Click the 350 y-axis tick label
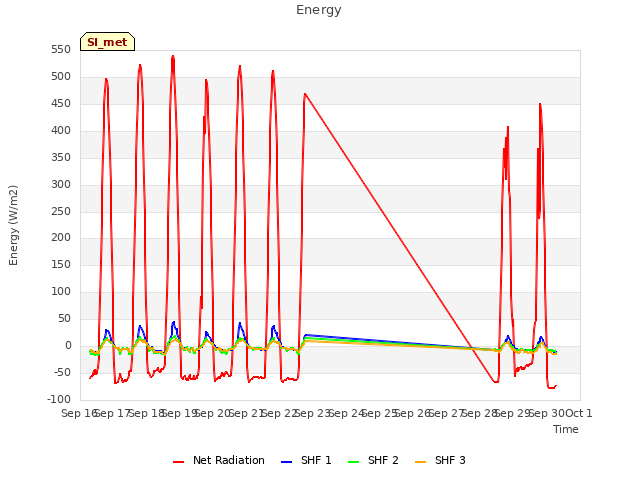Screen dimensions: 640x480 (61, 158)
